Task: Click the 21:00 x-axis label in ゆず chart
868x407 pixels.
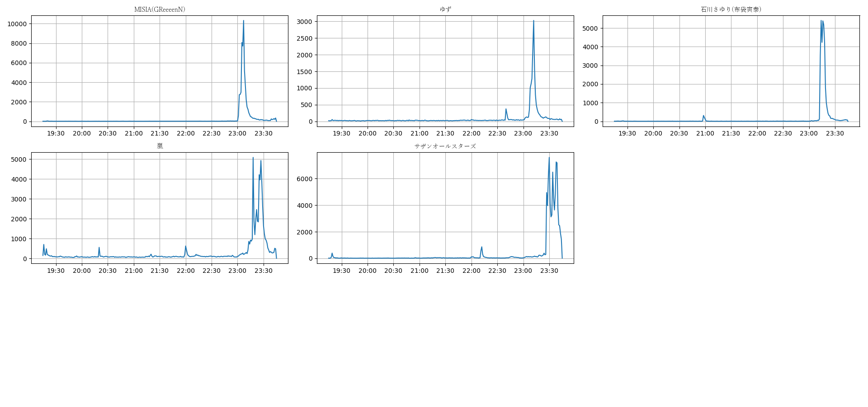Action: click(420, 133)
